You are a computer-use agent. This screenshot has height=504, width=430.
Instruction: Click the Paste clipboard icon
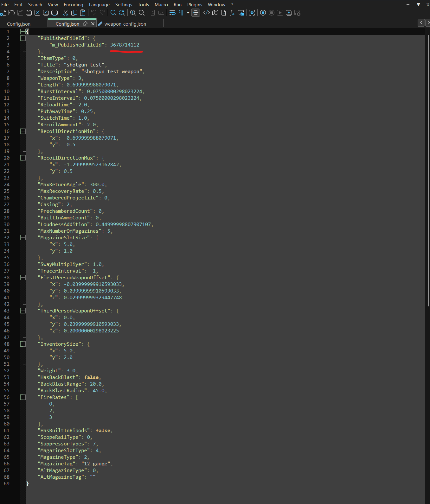click(x=83, y=13)
